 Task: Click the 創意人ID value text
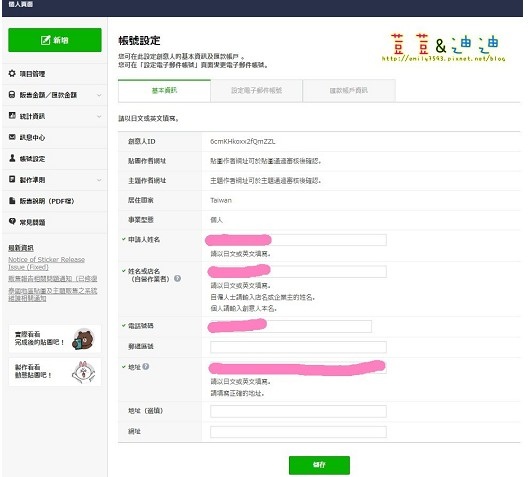click(x=243, y=141)
